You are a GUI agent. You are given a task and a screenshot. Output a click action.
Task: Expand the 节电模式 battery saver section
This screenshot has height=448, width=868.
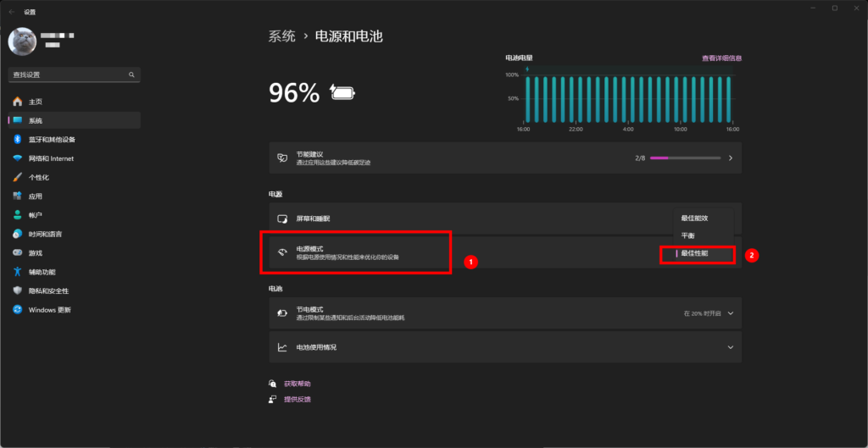pyautogui.click(x=730, y=313)
